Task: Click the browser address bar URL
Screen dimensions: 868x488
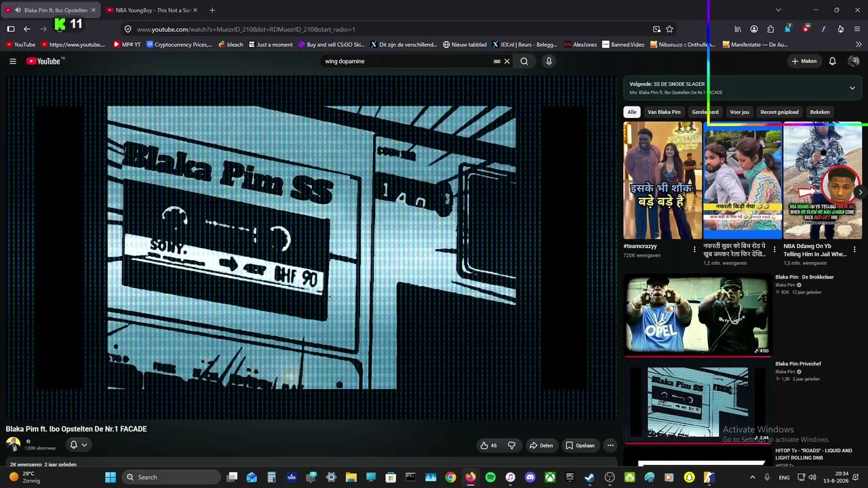Action: [x=245, y=29]
